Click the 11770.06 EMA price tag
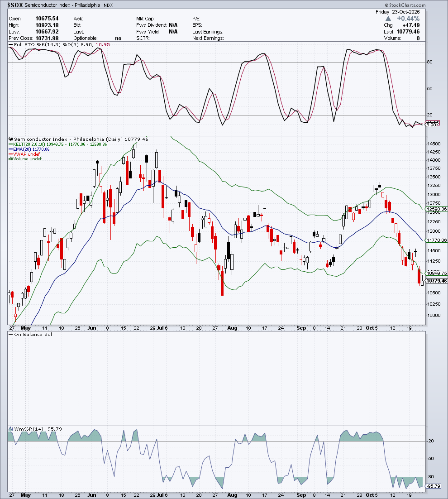 tap(437, 240)
